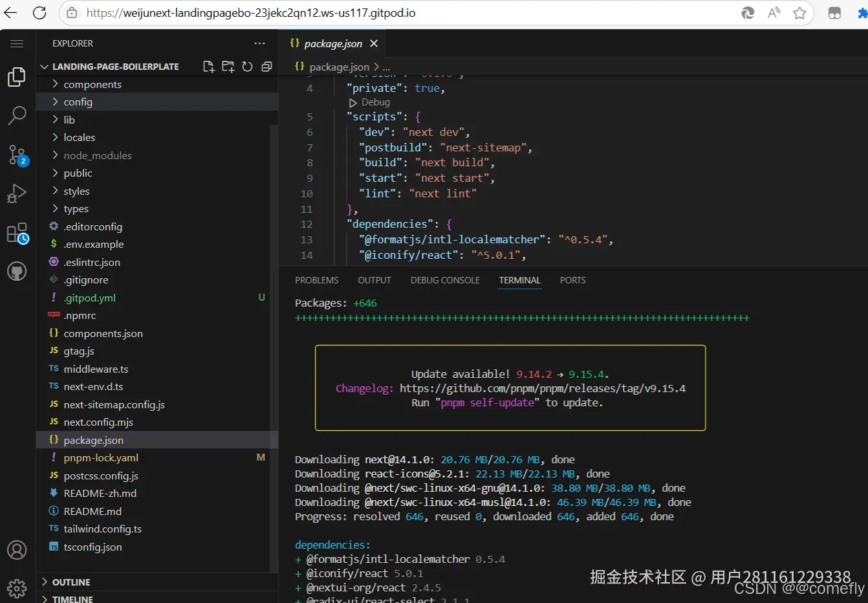Open the pnpm changelog link in terminal
Screen dimensions: 868x603
click(542, 389)
